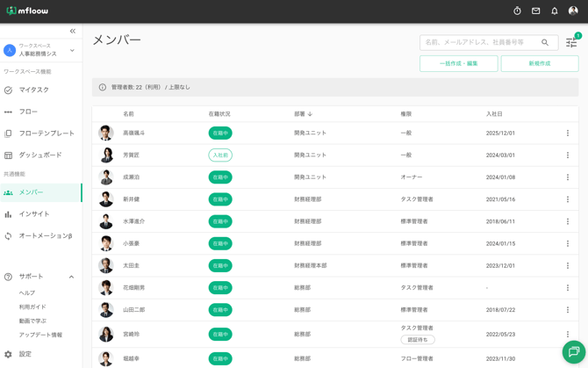Viewport: 588px width, 368px height.
Task: Open ヘルプ link
Action: coord(27,292)
